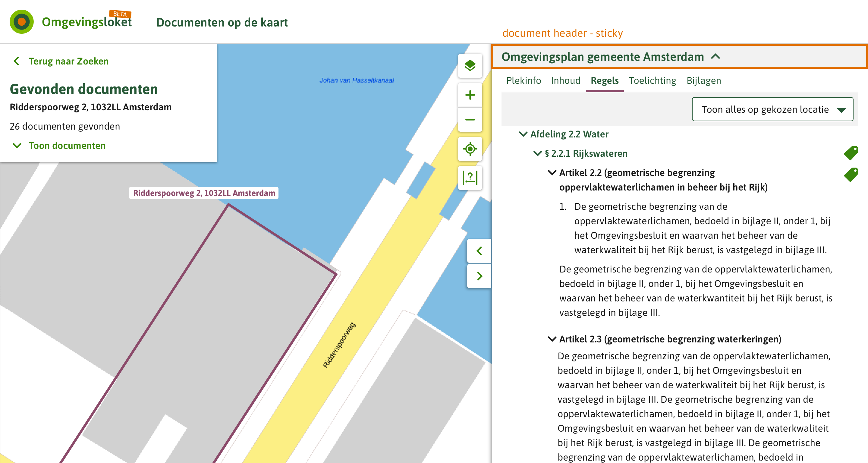Open the map layers control

click(x=470, y=65)
